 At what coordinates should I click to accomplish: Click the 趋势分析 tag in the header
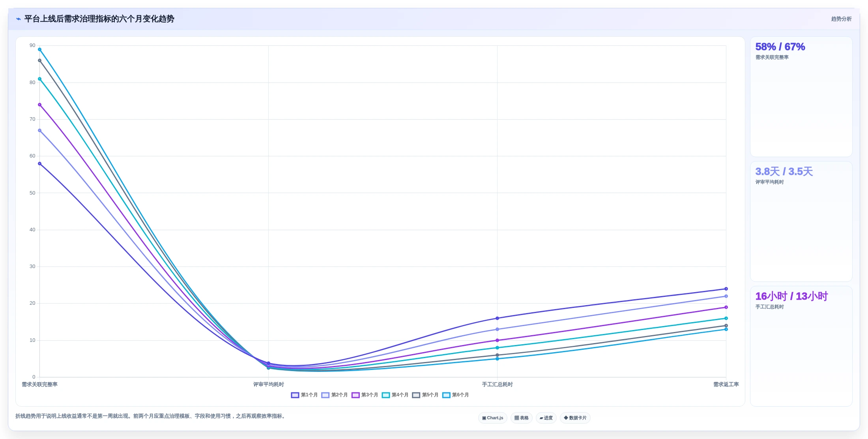point(841,19)
